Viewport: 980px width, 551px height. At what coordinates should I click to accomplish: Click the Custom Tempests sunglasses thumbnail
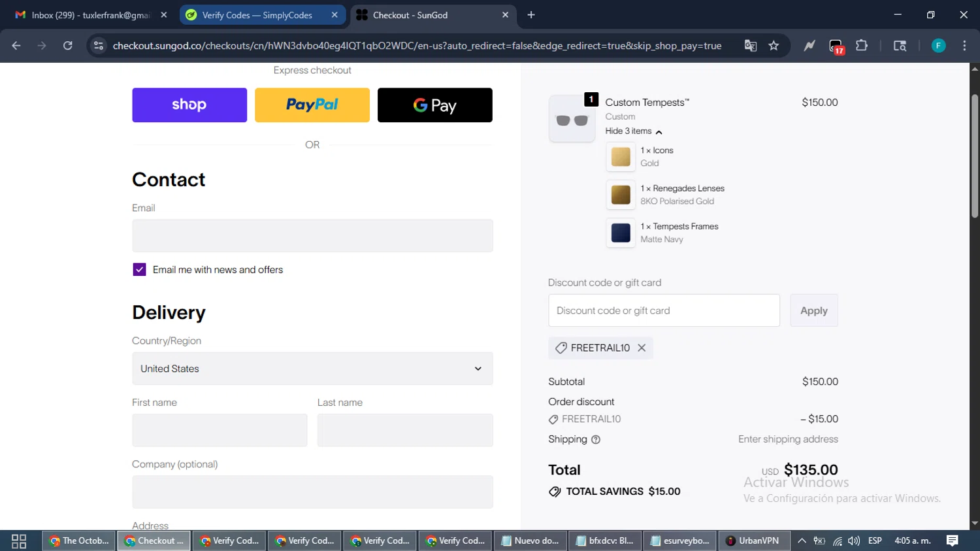point(572,119)
